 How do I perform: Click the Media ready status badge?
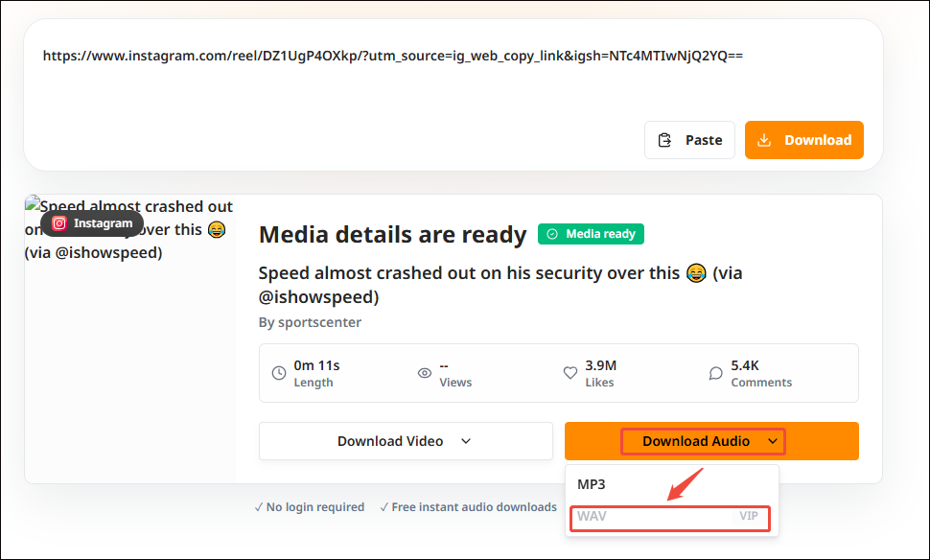point(591,234)
